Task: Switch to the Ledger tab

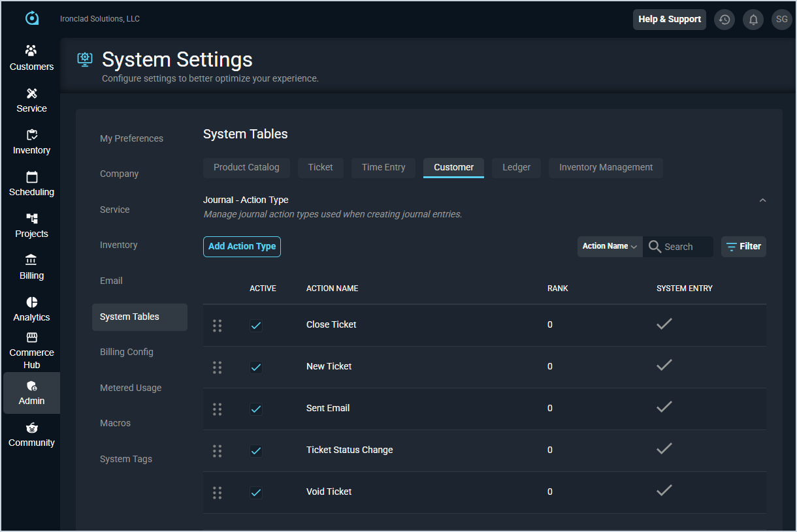Action: tap(516, 168)
